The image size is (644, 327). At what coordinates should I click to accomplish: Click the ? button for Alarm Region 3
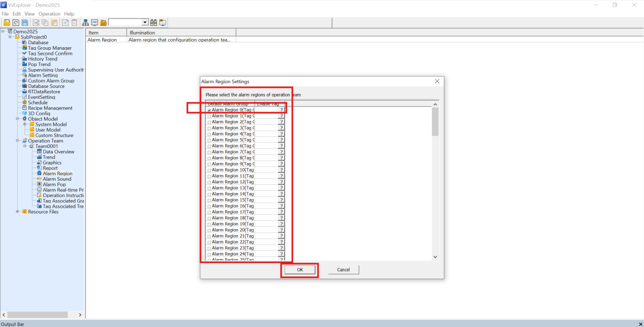[281, 128]
